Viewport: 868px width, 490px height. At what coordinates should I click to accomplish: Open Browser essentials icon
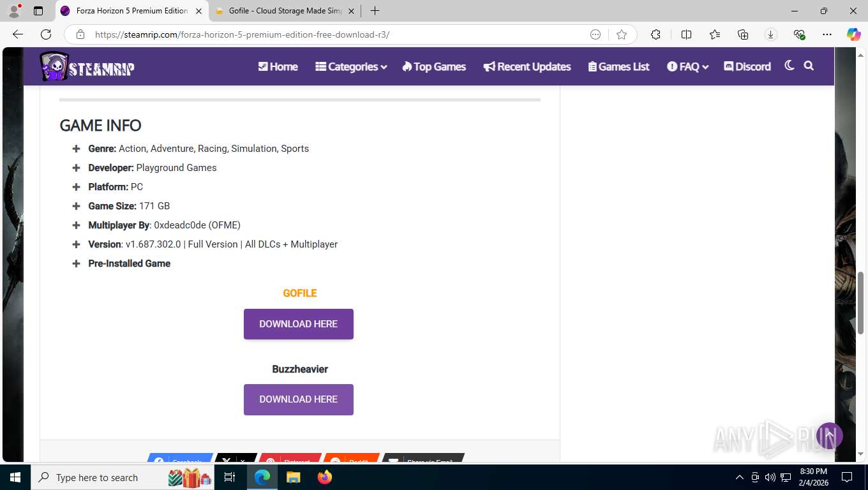click(799, 34)
